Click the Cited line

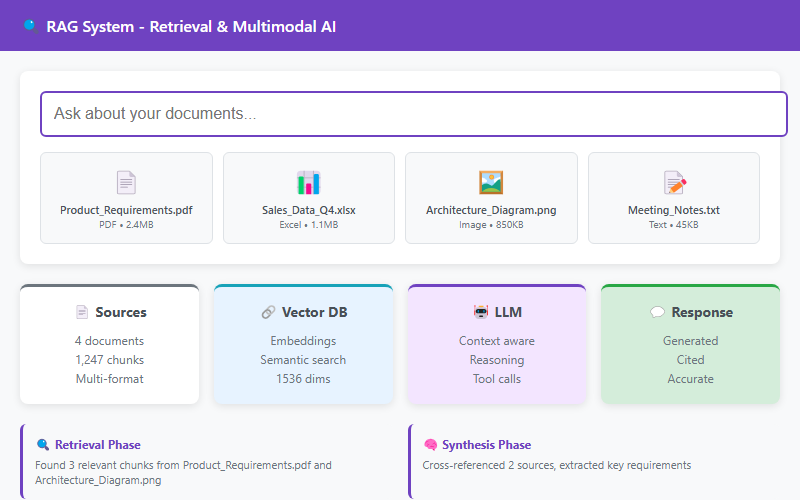[690, 360]
